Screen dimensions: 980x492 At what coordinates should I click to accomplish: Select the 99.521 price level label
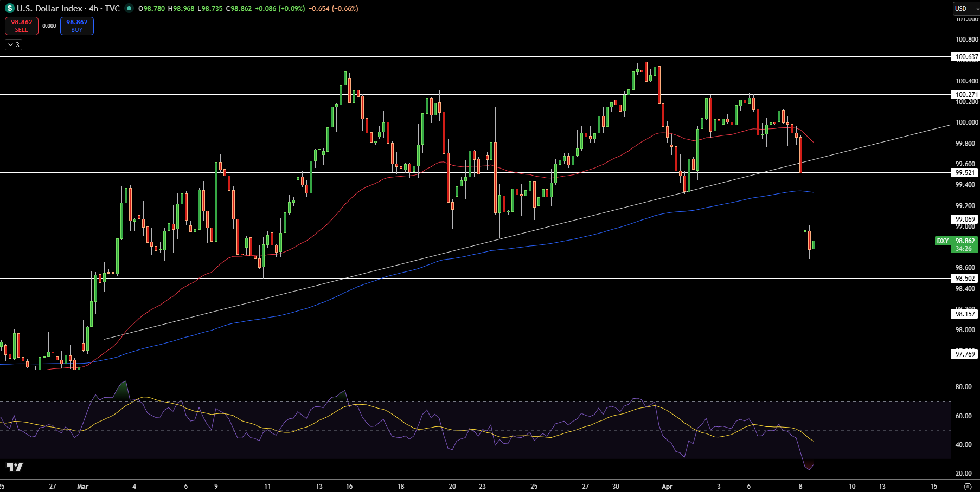[x=965, y=172]
